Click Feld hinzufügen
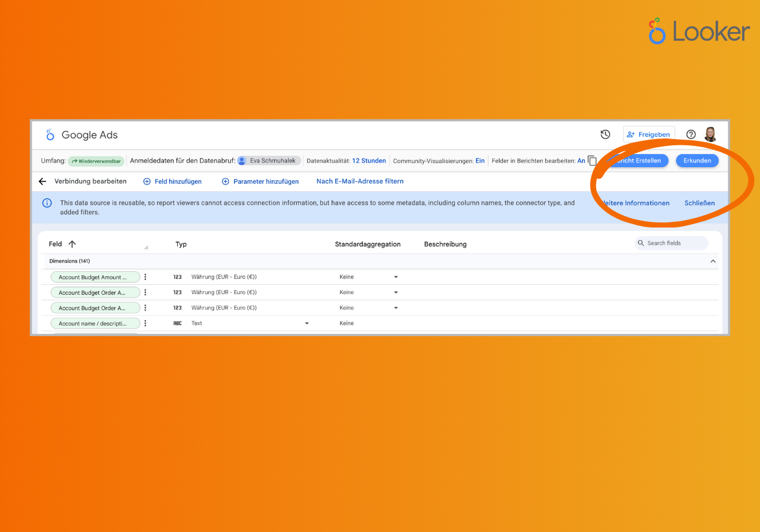760x532 pixels. [x=172, y=182]
